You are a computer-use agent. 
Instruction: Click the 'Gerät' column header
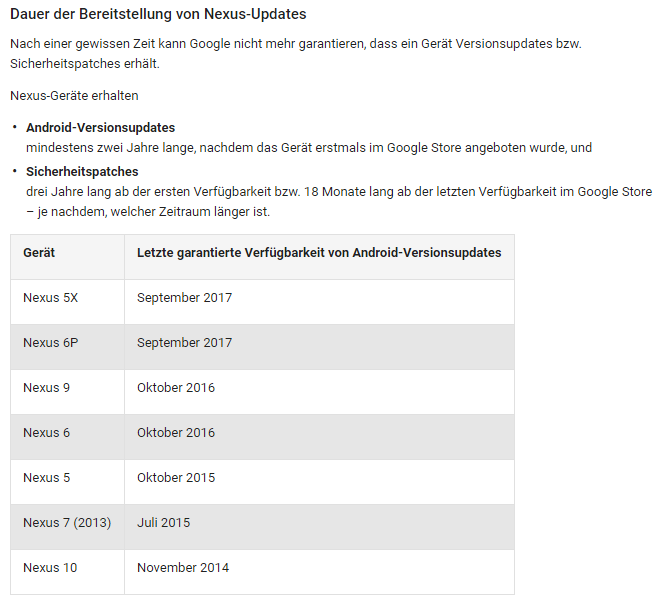pos(39,253)
